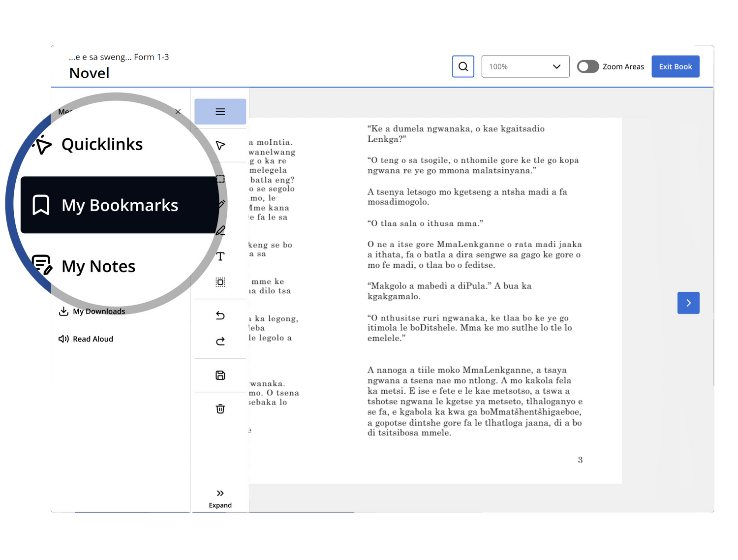738x560 pixels.
Task: Start Read Aloud from the sidebar
Action: click(92, 339)
